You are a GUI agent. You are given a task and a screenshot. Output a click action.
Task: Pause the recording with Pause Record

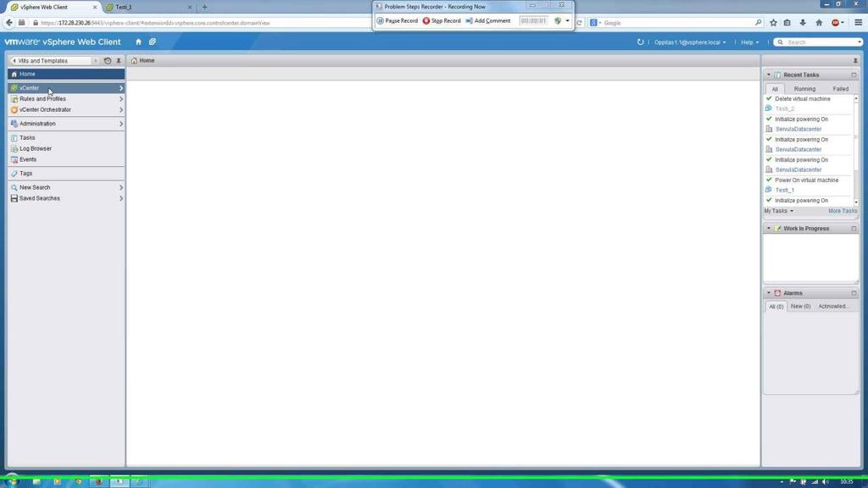pyautogui.click(x=397, y=21)
